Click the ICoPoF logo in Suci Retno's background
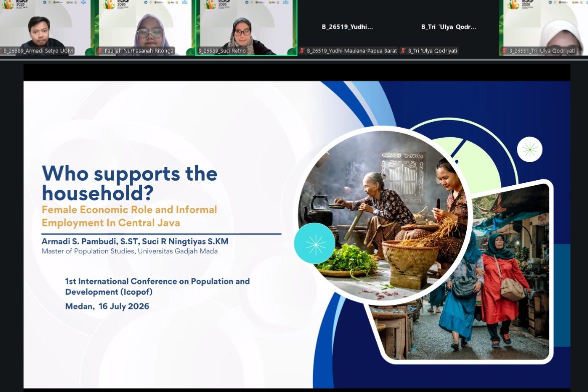Screen dimensions: 588x392 (216, 4)
